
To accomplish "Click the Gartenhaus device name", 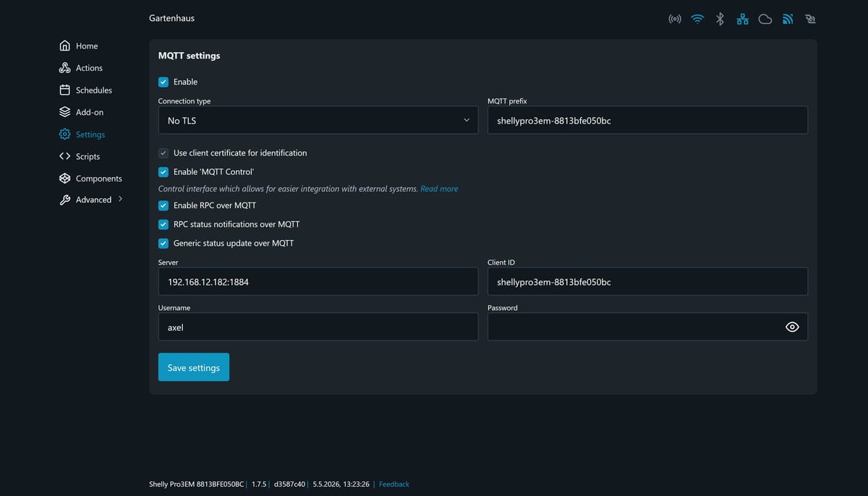I will click(171, 18).
